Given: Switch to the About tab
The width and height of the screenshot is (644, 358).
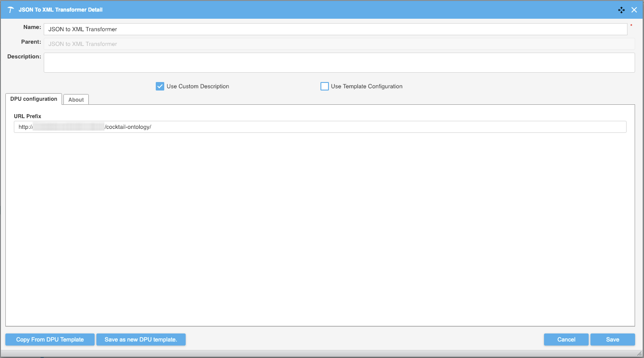Looking at the screenshot, I should tap(76, 100).
